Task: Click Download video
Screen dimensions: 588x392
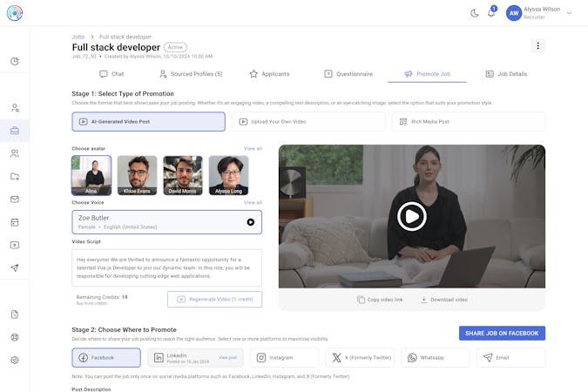Action: pos(444,300)
